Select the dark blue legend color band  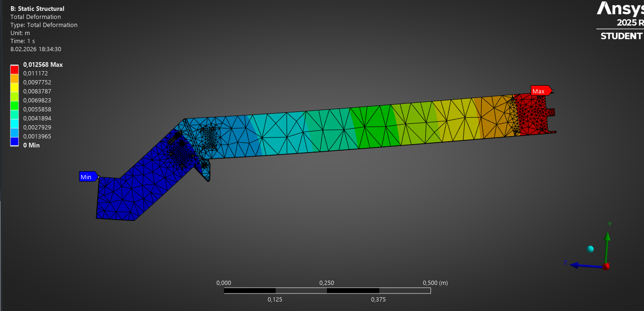click(15, 141)
